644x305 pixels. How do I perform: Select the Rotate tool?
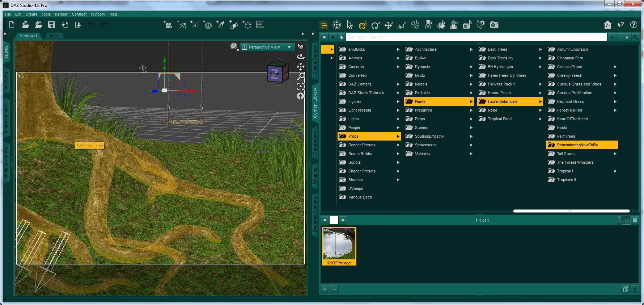376,25
